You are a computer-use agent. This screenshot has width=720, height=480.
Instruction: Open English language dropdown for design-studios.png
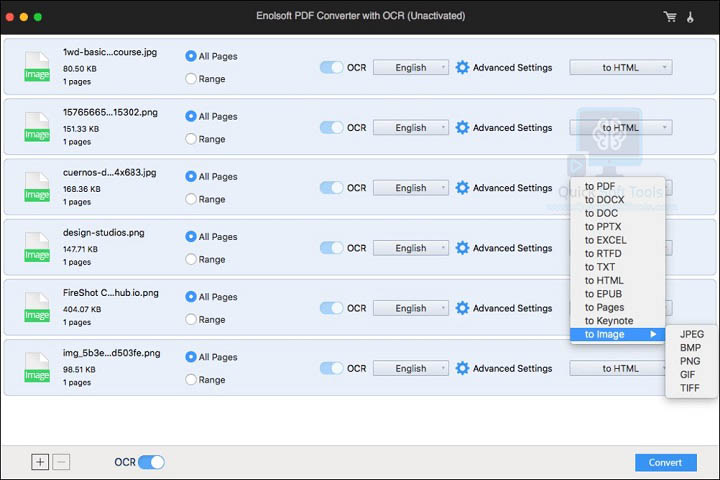coord(411,248)
